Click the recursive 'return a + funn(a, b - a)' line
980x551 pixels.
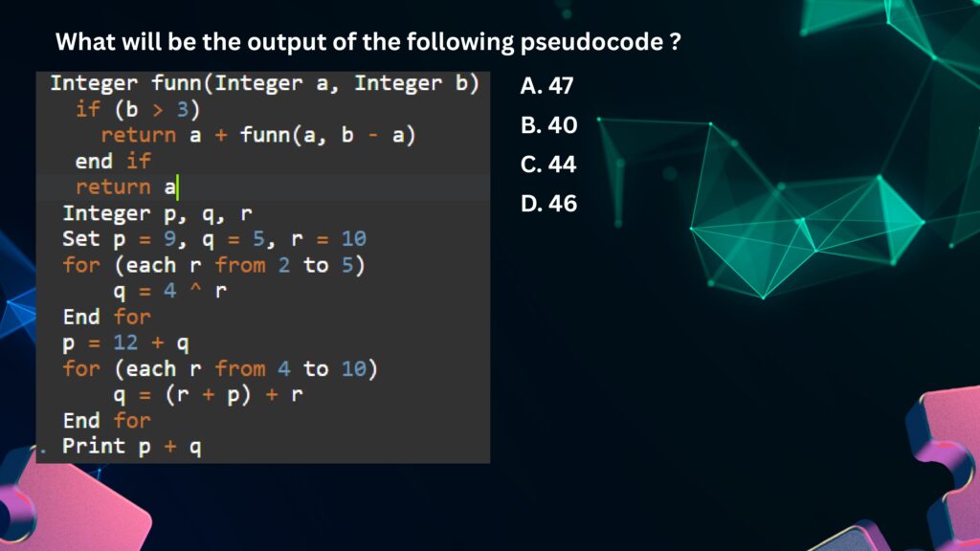point(257,135)
